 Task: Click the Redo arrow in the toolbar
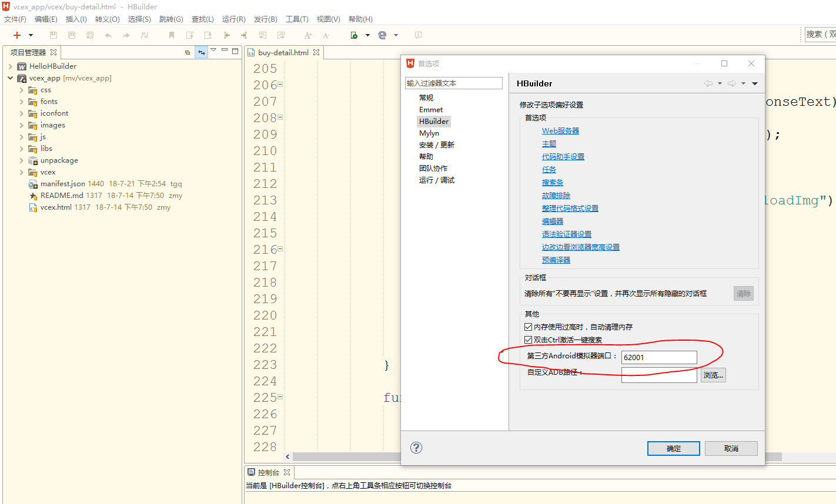[x=126, y=35]
